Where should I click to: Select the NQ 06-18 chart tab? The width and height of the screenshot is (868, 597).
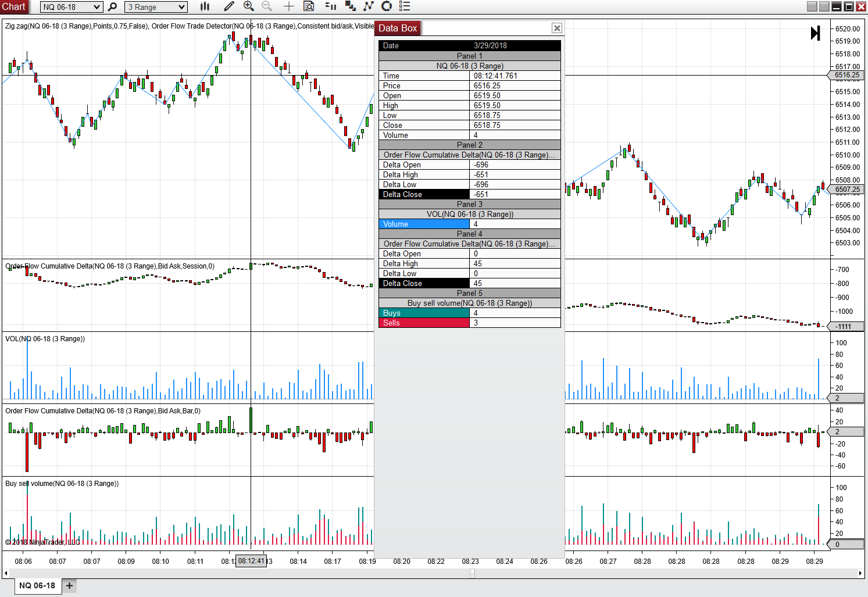pos(37,585)
